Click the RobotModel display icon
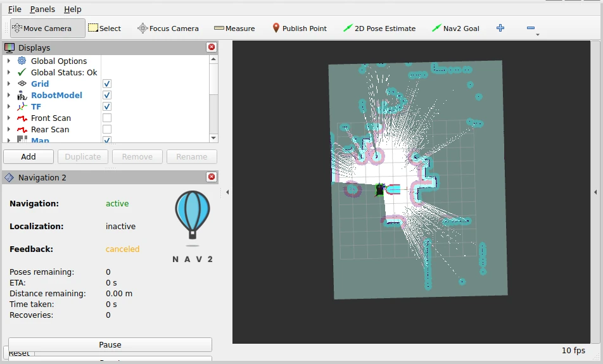Screen dimensions: 603x364 tap(22, 95)
